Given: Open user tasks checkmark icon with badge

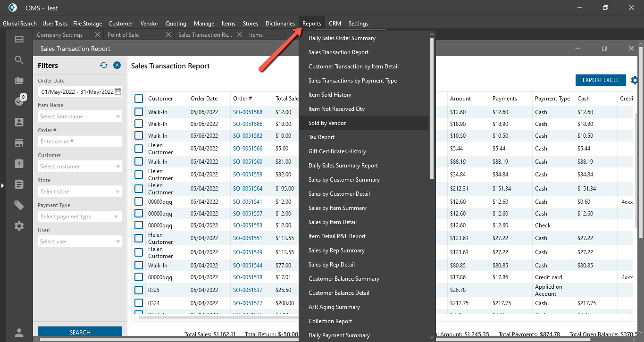Looking at the screenshot, I should tap(19, 101).
